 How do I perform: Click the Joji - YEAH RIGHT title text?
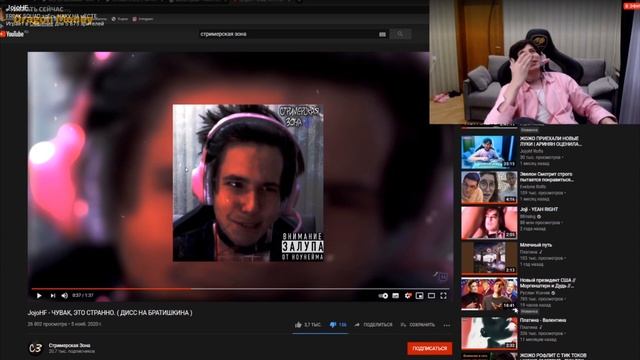pyautogui.click(x=539, y=209)
